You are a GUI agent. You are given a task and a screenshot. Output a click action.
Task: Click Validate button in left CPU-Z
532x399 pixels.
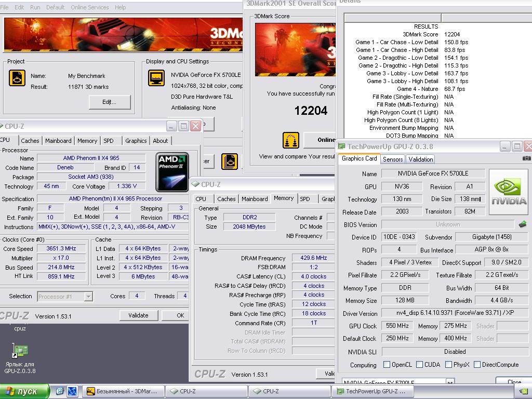tap(138, 315)
